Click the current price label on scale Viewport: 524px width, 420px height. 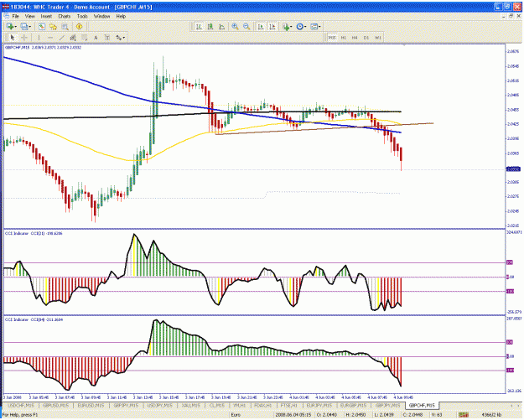(x=513, y=169)
